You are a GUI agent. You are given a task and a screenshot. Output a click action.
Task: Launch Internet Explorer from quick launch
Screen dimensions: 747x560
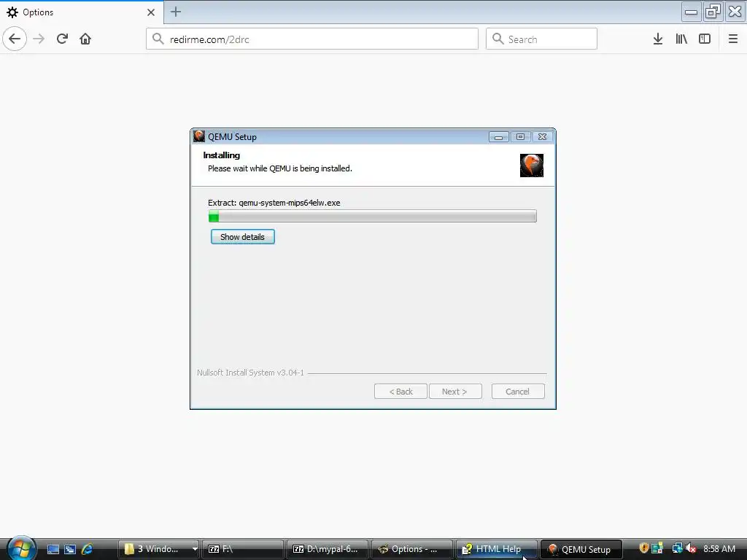tap(88, 549)
